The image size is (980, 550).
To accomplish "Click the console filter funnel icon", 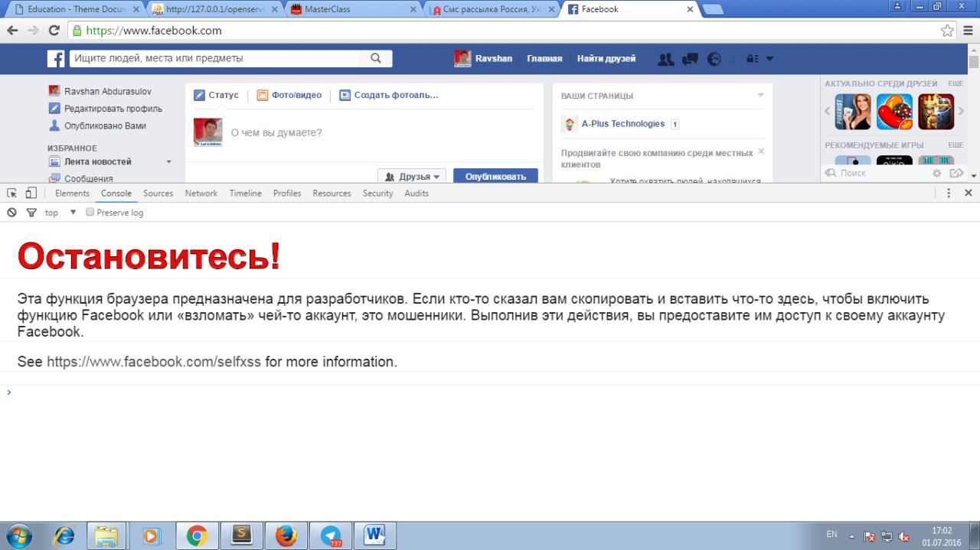I will coord(31,213).
